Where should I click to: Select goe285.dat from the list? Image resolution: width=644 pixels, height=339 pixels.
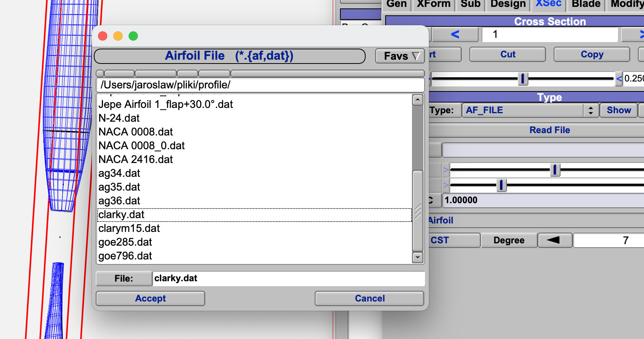pyautogui.click(x=125, y=242)
